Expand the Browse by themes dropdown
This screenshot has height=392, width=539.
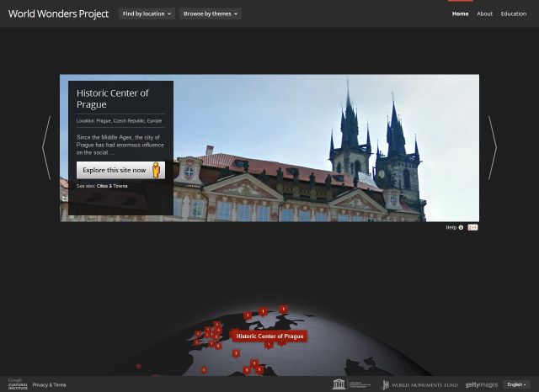(211, 13)
